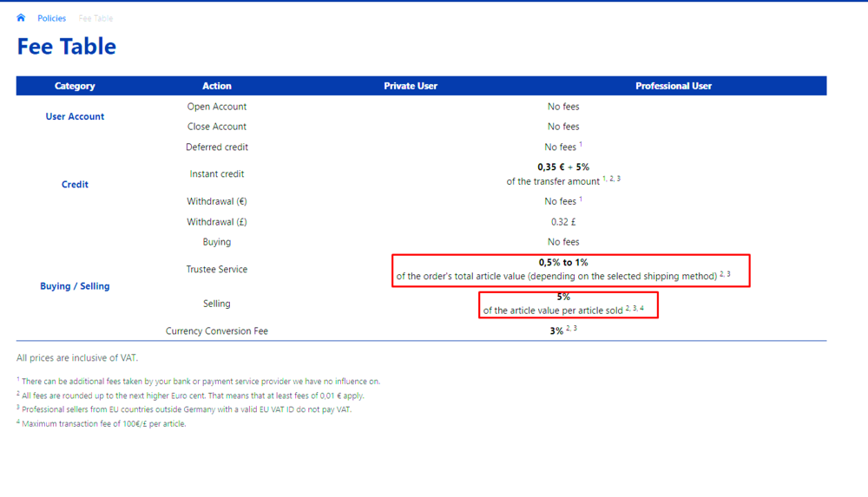Click the Fee Table breadcrumb item

(x=95, y=18)
